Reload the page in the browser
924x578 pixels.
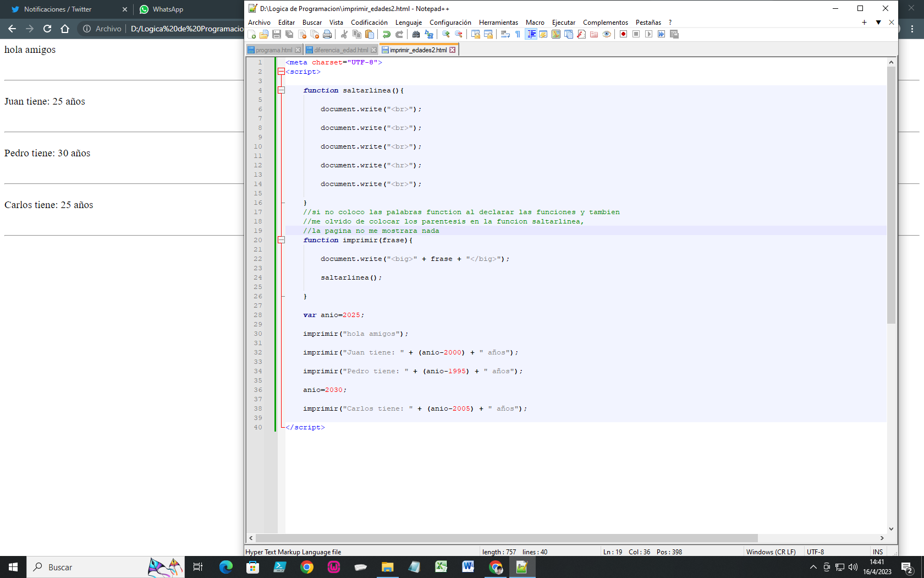[x=47, y=29]
